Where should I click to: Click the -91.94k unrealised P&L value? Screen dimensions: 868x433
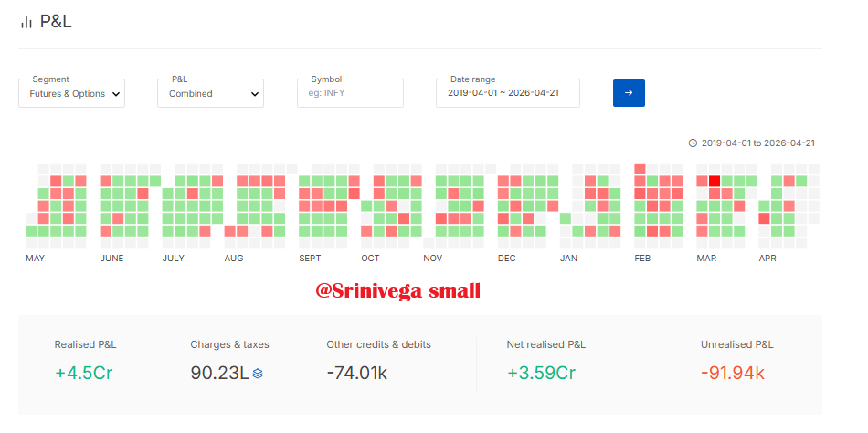733,374
